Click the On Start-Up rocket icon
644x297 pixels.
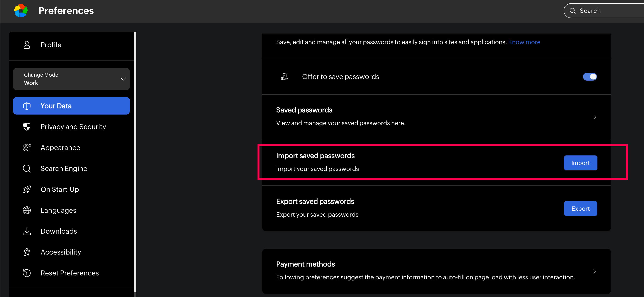tap(27, 189)
